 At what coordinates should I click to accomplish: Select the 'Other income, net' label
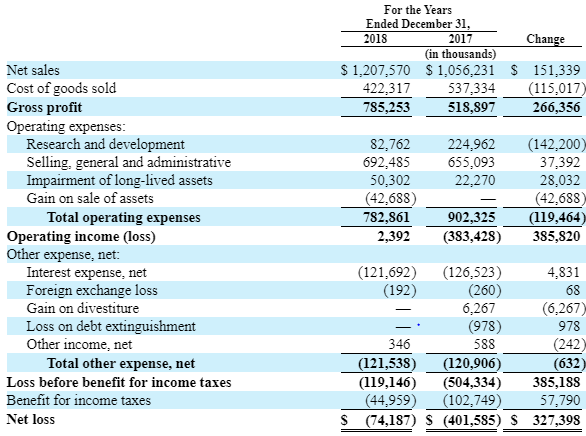tap(79, 344)
